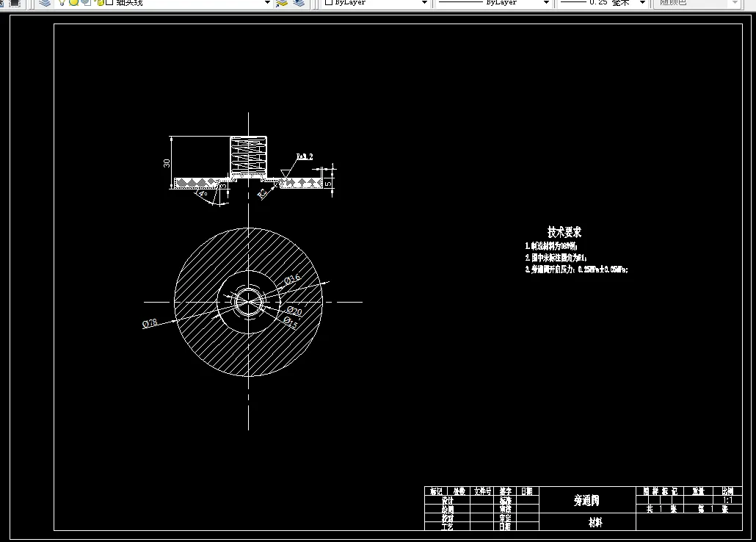Select the Ø20 diameter dimension
756x542 pixels.
[x=294, y=311]
